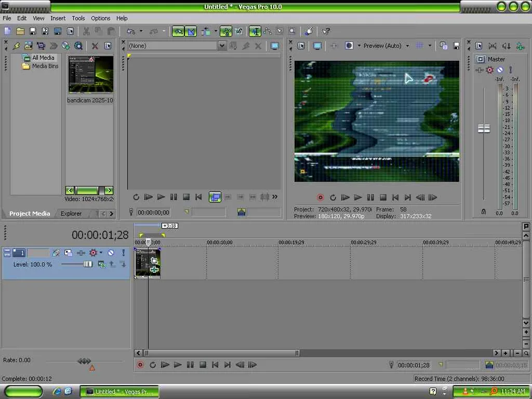
Task: Open the preview Overlays dropdown arrow
Action: tap(430, 46)
